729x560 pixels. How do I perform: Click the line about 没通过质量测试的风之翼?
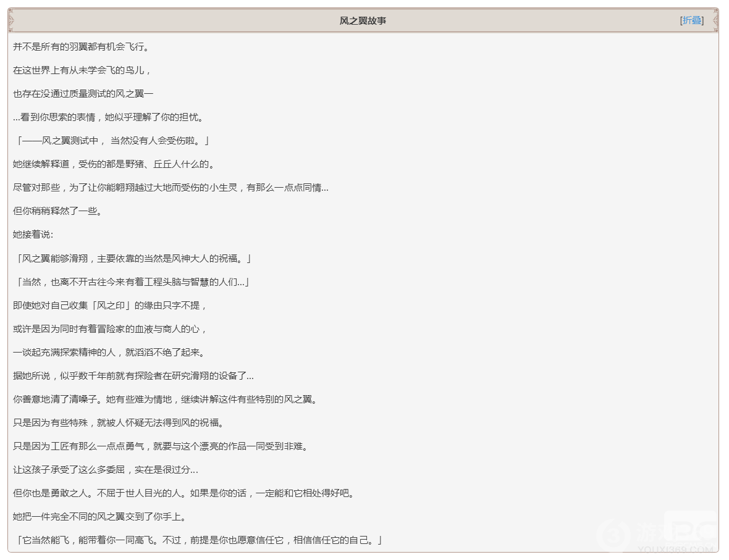point(83,94)
